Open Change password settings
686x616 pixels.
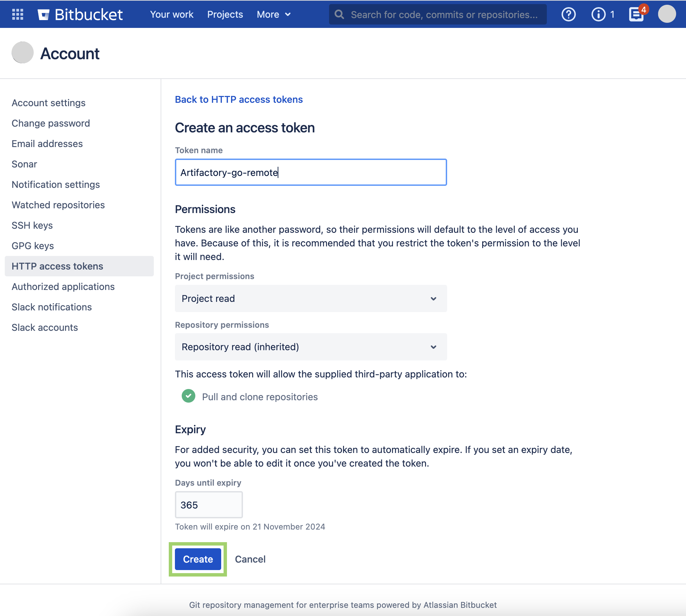point(51,123)
